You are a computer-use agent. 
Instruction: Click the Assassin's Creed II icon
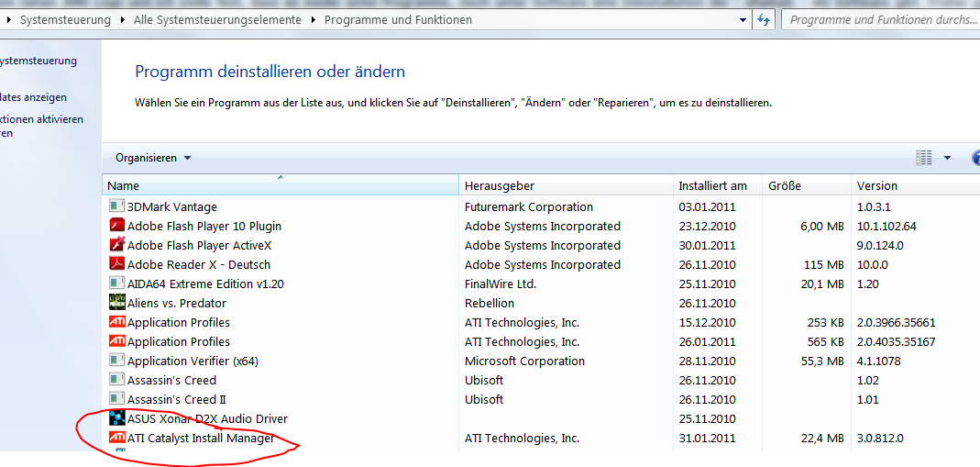pyautogui.click(x=116, y=399)
